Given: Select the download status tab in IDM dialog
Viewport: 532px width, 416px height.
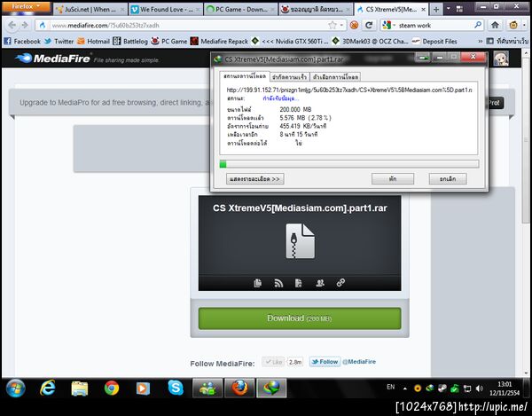Looking at the screenshot, I should 245,76.
